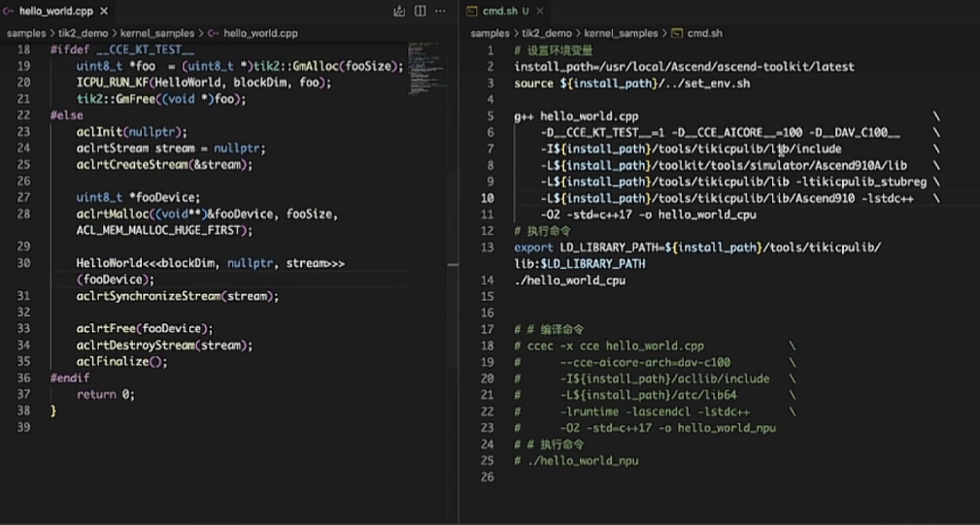Click line number 36 at the #endif line
Image resolution: width=980 pixels, height=525 pixels.
(x=23, y=377)
